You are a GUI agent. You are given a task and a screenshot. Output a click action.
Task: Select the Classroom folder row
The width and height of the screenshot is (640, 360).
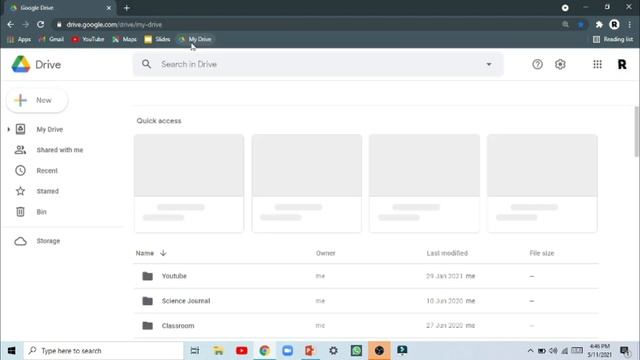coord(366,326)
